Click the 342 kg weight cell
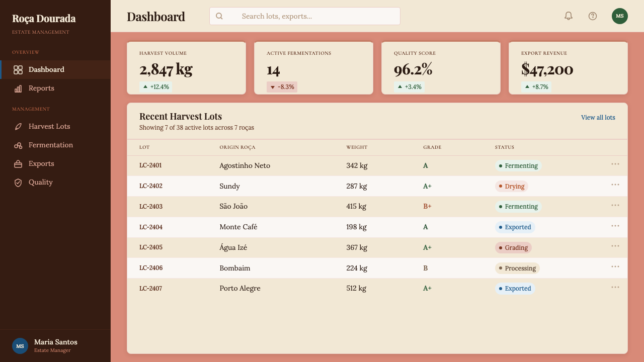Viewport: 644px width, 362px height. 357,165
